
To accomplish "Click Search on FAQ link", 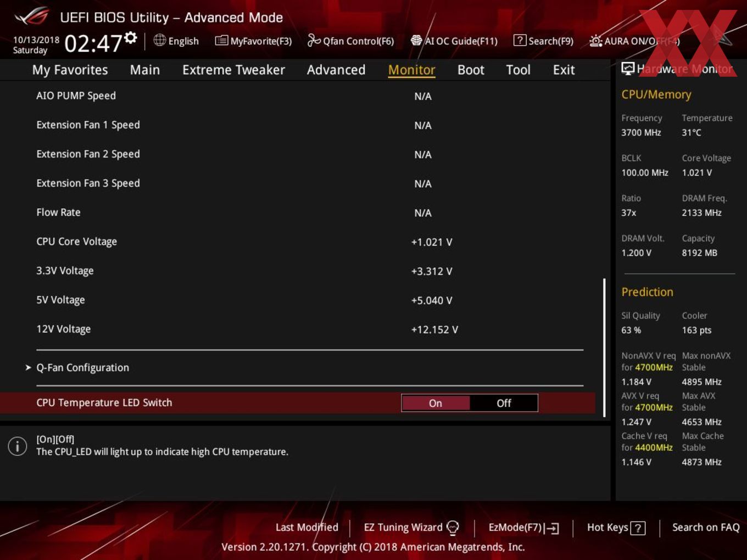I will (x=706, y=527).
